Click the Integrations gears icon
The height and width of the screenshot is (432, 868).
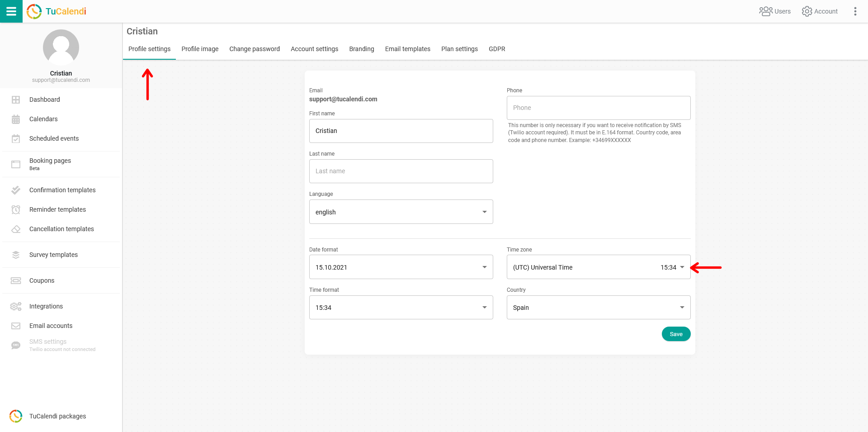click(x=16, y=306)
